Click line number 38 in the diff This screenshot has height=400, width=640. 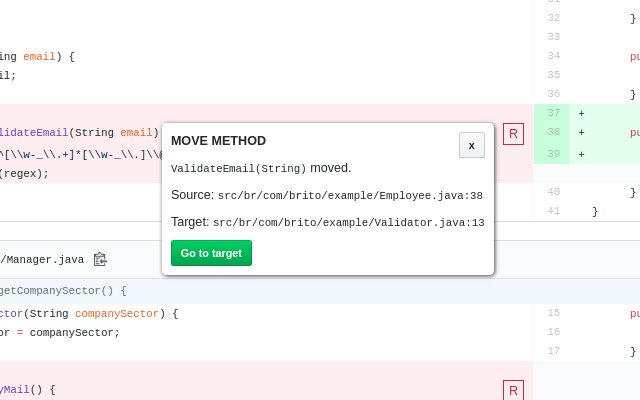tap(553, 132)
